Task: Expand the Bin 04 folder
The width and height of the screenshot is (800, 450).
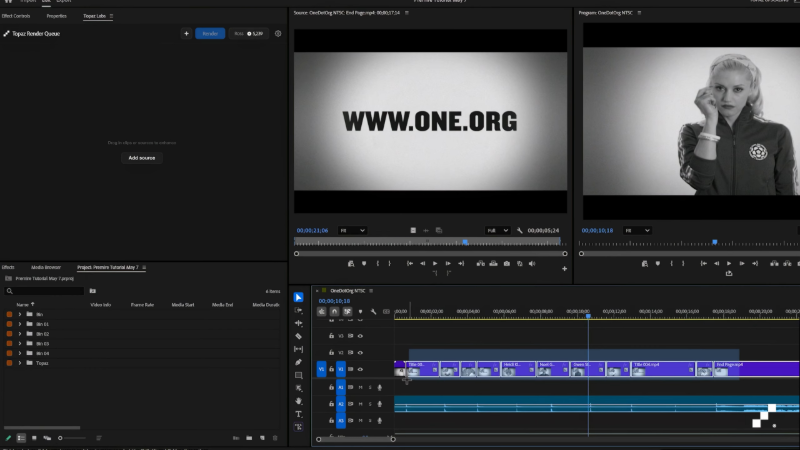Action: pos(20,354)
